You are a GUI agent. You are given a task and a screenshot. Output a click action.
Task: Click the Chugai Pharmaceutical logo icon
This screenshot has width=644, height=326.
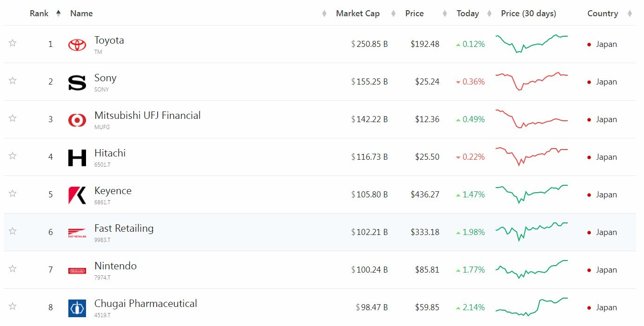77,308
